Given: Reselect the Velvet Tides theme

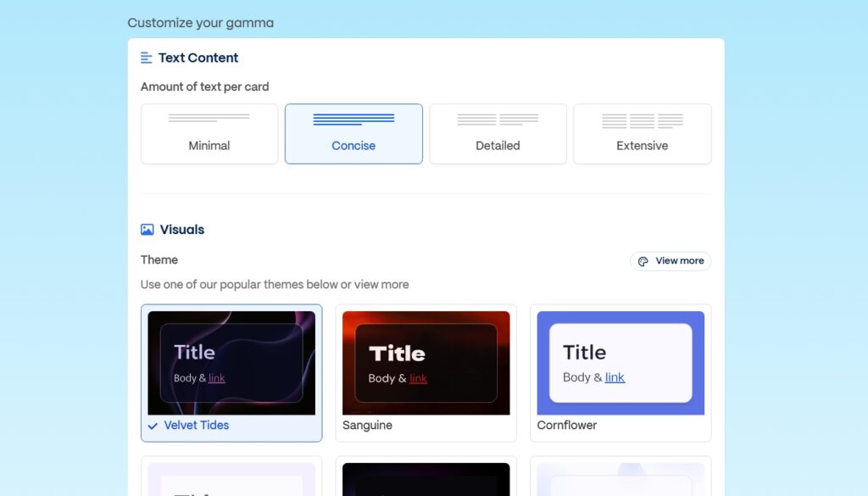Looking at the screenshot, I should pos(231,362).
